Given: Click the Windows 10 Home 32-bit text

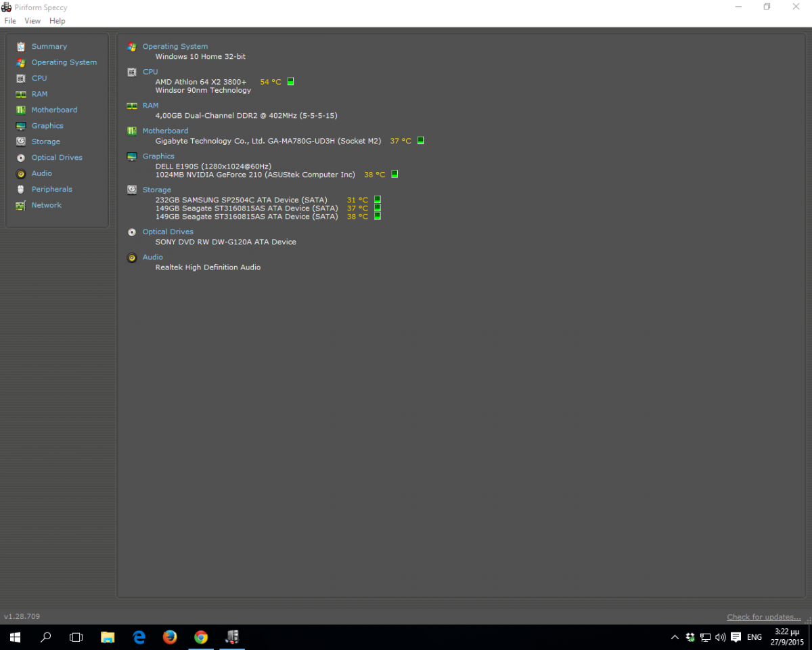Looking at the screenshot, I should coord(200,57).
